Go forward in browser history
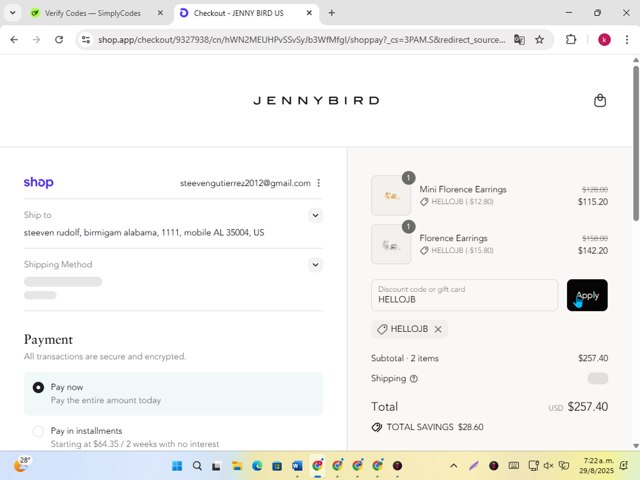Screen dimensions: 640x480 (x=36, y=40)
